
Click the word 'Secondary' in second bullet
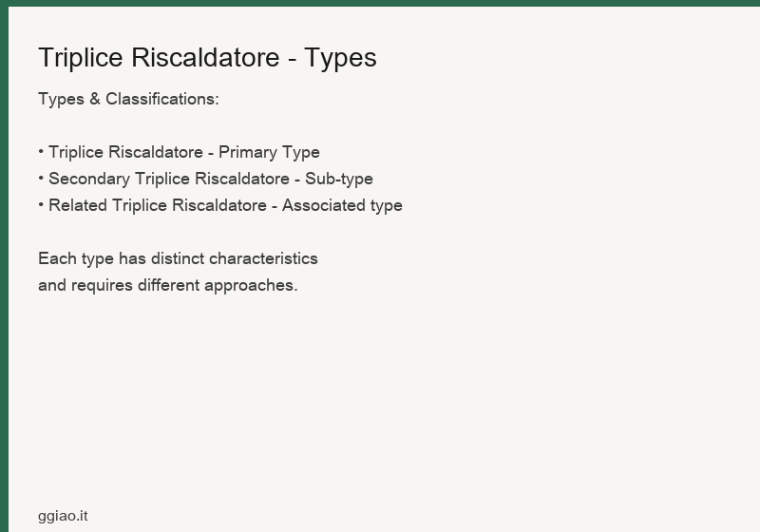click(x=89, y=179)
